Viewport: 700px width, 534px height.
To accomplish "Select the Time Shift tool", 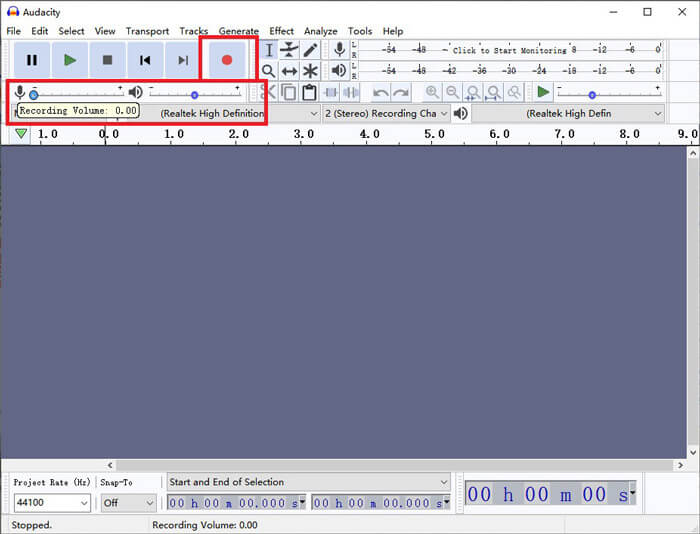I will pyautogui.click(x=289, y=71).
